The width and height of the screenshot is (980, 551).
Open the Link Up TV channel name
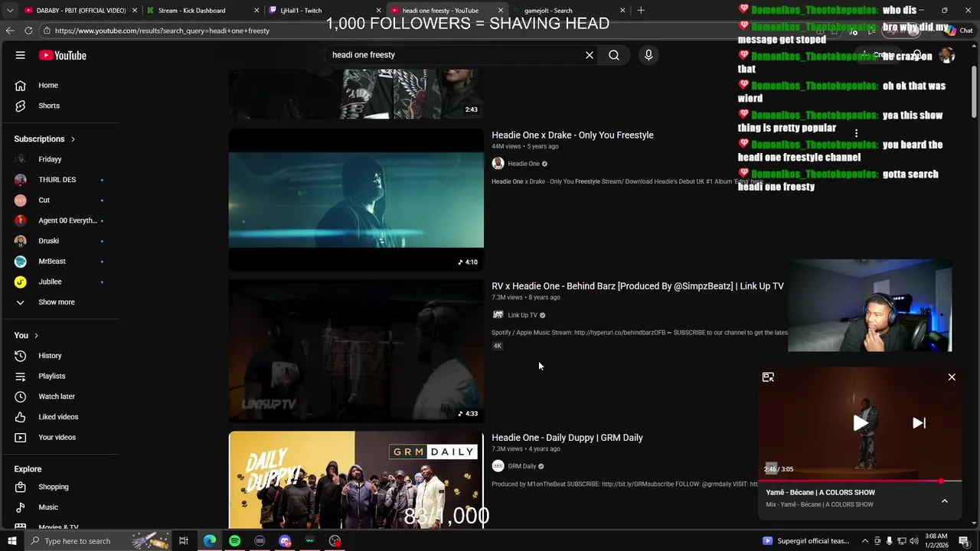coord(523,315)
